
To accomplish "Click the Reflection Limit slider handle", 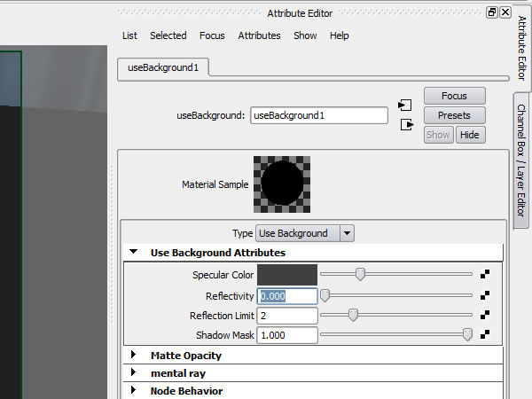I will click(x=353, y=315).
